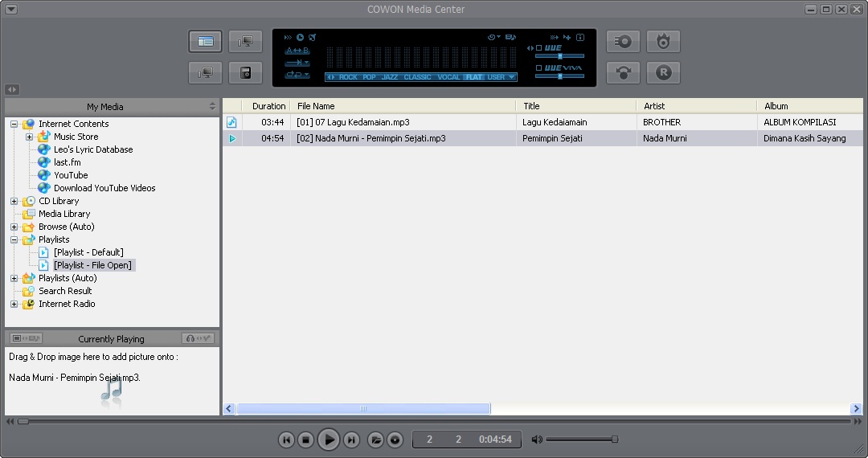Screen dimensions: 868x458
Task: Select the JAZZ equalizer preset
Action: (x=389, y=77)
